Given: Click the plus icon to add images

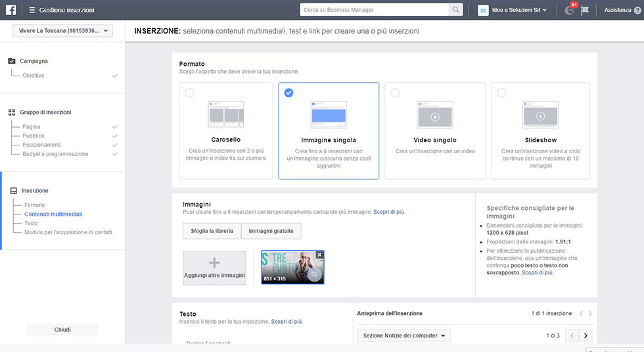Looking at the screenshot, I should [214, 263].
